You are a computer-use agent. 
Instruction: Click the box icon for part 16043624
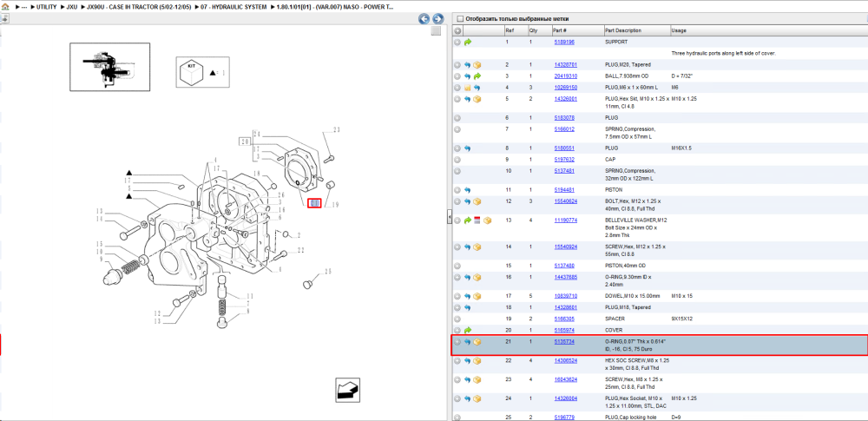coord(477,379)
